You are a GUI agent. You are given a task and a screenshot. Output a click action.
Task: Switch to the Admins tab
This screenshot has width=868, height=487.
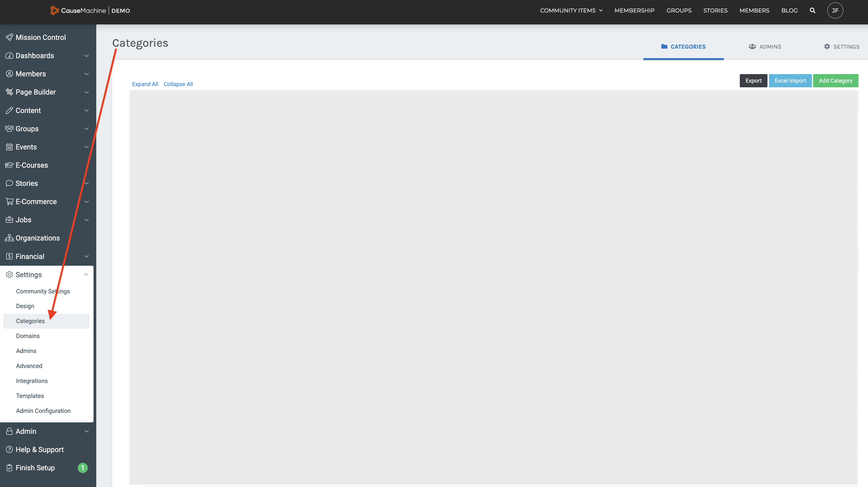pyautogui.click(x=765, y=46)
